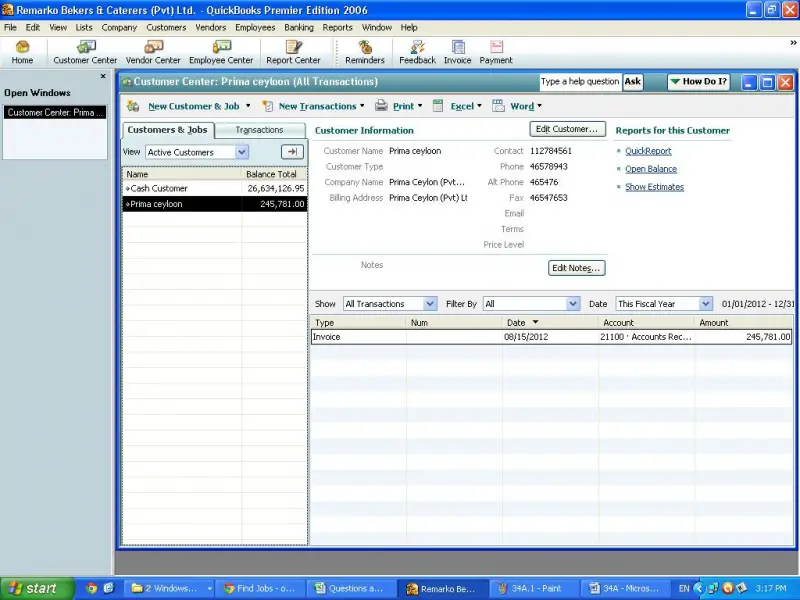800x600 pixels.
Task: Open the Company menu
Action: tap(119, 28)
